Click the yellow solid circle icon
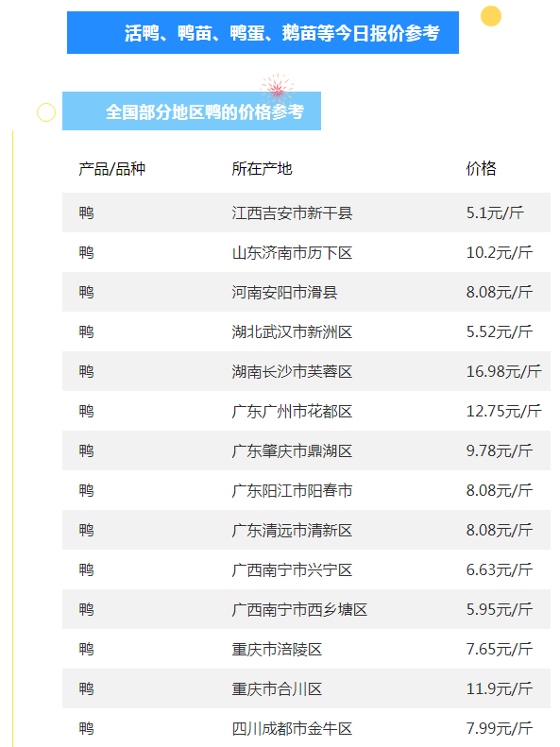Viewport: 560px width, 747px height. [491, 16]
